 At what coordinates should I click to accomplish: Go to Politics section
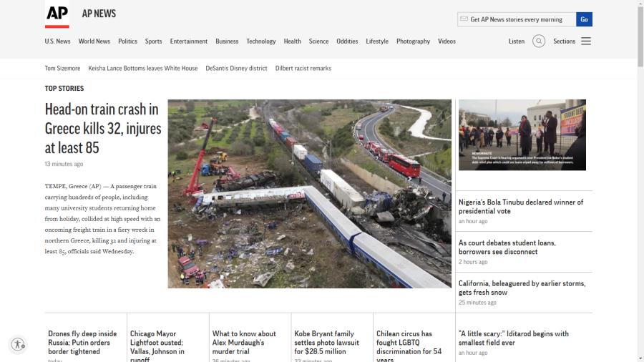[x=128, y=41]
